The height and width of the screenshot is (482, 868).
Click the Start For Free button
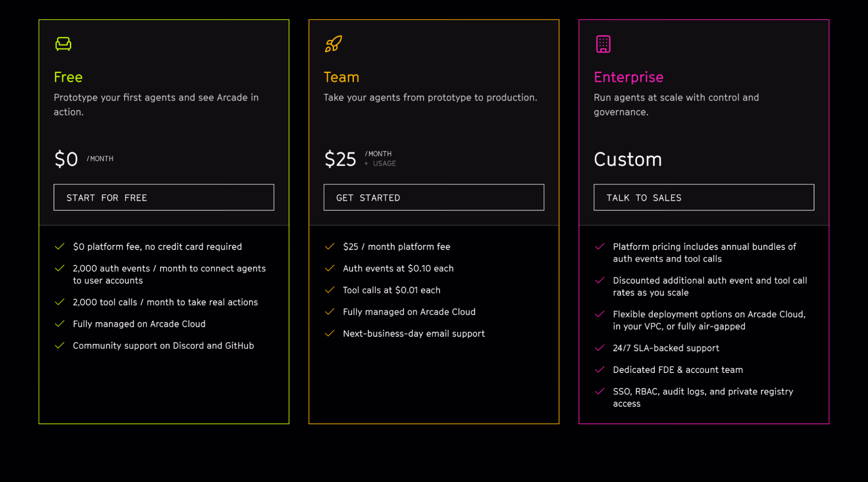[x=164, y=197]
